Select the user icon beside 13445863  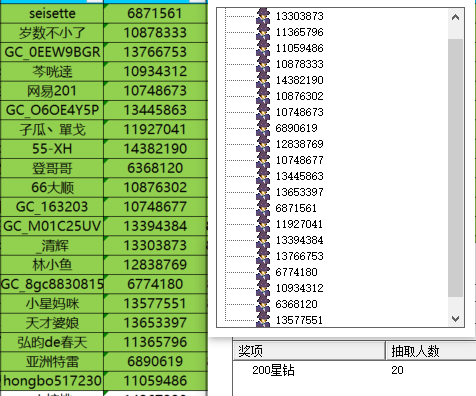263,176
